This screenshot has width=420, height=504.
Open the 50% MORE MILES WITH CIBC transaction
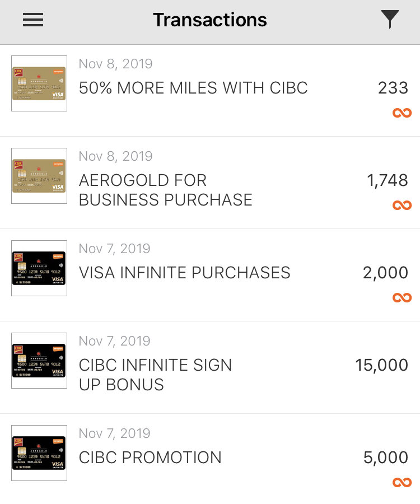193,88
